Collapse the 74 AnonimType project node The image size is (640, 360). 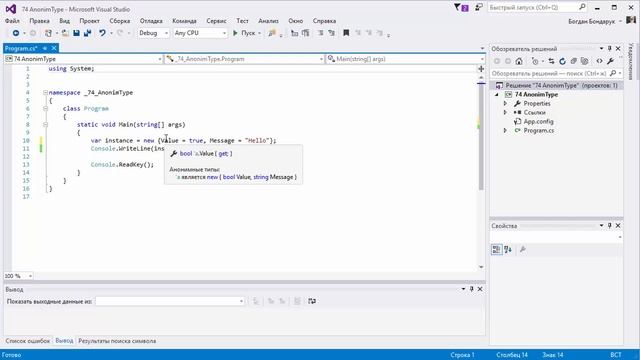[497, 95]
